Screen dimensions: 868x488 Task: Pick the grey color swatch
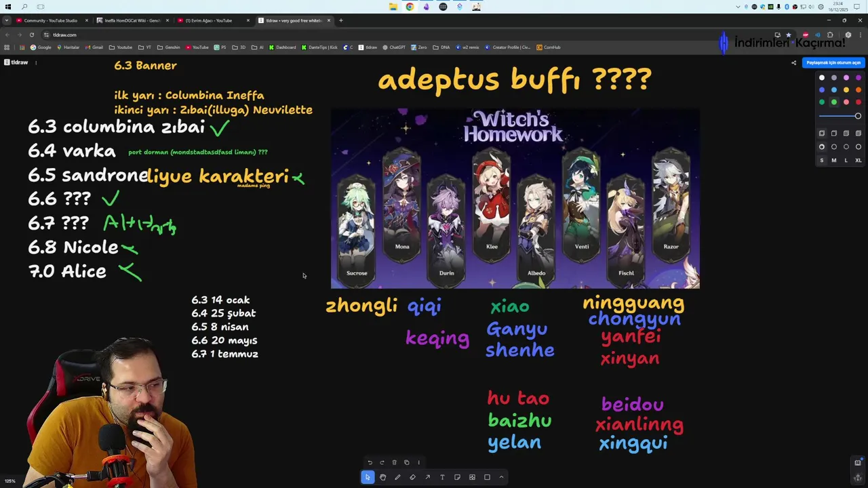click(834, 78)
